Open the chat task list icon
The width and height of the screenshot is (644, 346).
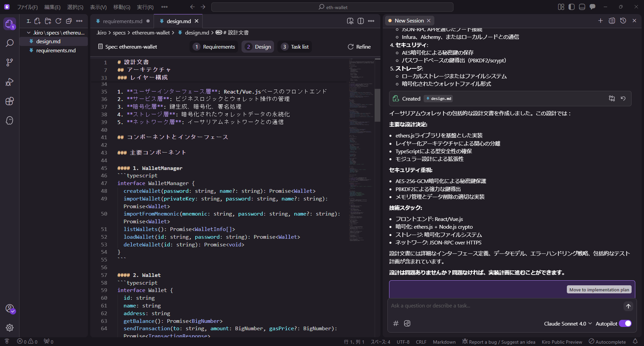click(x=612, y=20)
